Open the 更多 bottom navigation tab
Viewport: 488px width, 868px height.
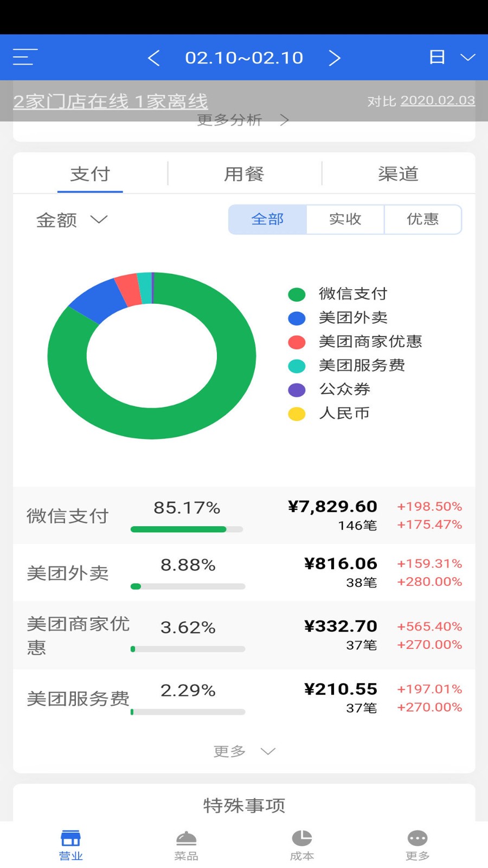click(418, 846)
